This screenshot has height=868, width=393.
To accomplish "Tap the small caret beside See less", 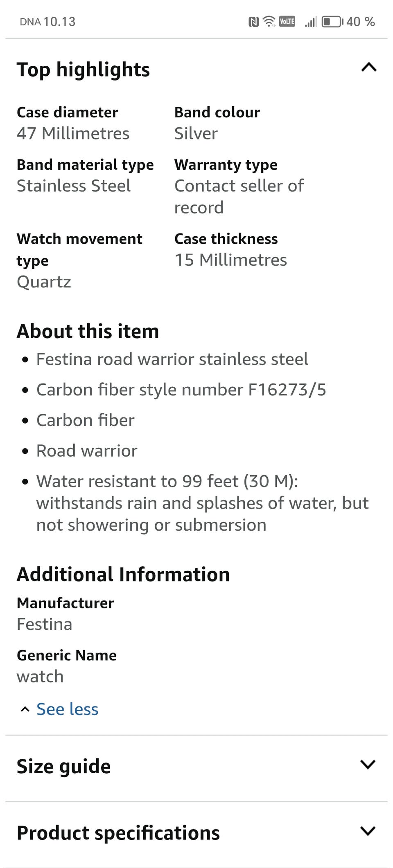I will (x=25, y=709).
